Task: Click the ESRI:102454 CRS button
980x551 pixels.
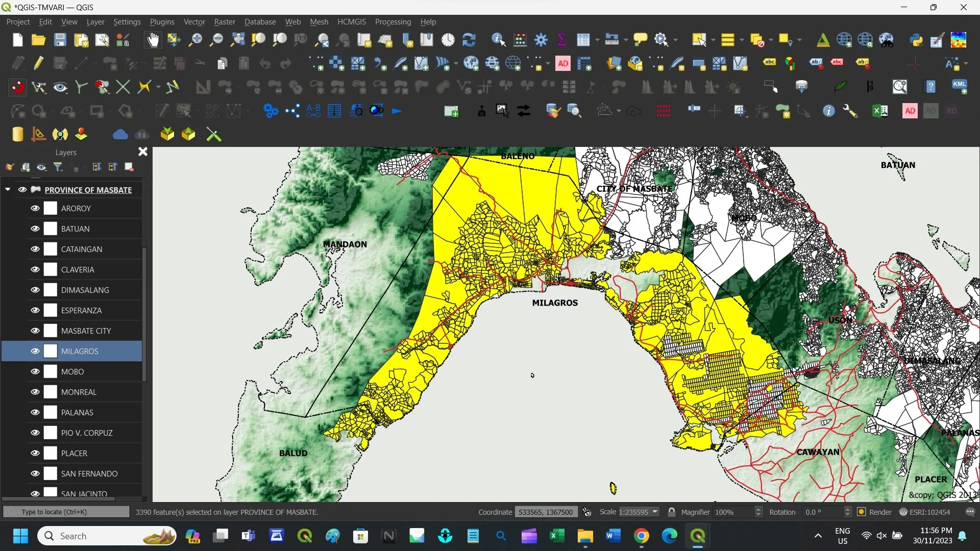Action: [x=924, y=512]
